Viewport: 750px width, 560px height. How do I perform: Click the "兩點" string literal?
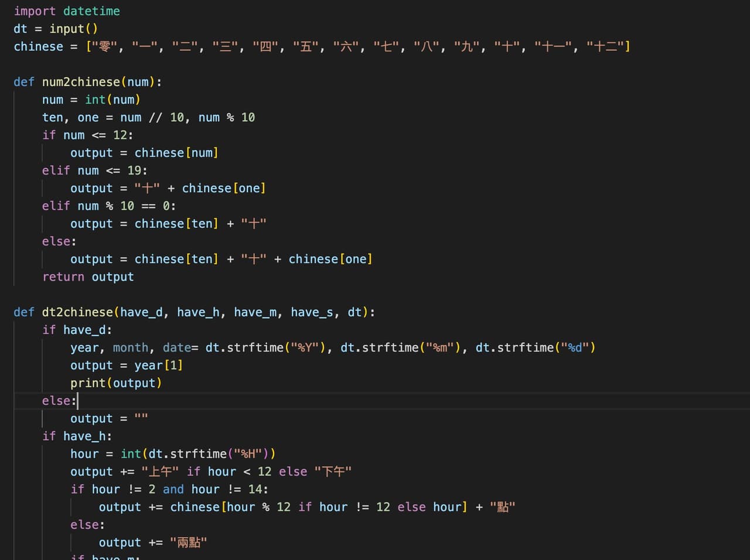pos(188,542)
